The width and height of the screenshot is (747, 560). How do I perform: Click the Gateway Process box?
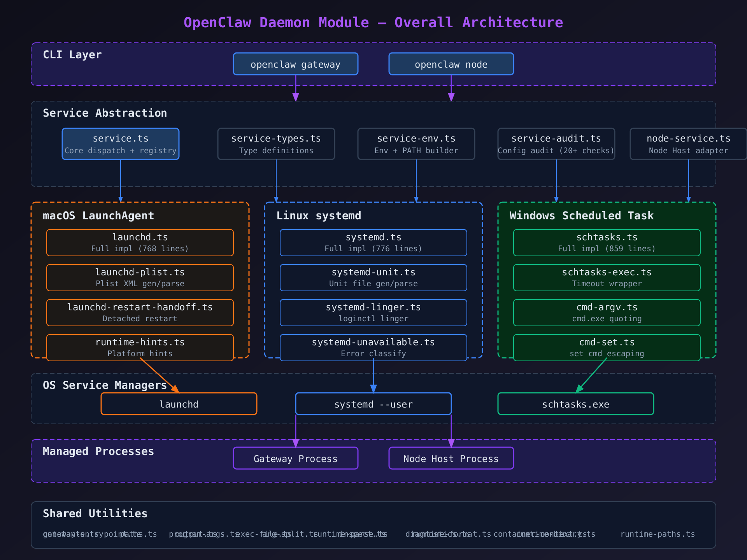tap(295, 458)
